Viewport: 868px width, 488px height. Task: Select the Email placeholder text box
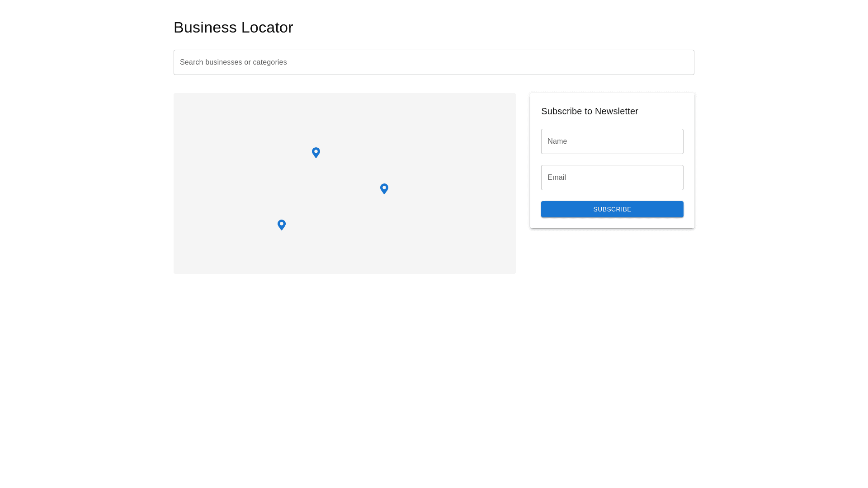click(557, 178)
